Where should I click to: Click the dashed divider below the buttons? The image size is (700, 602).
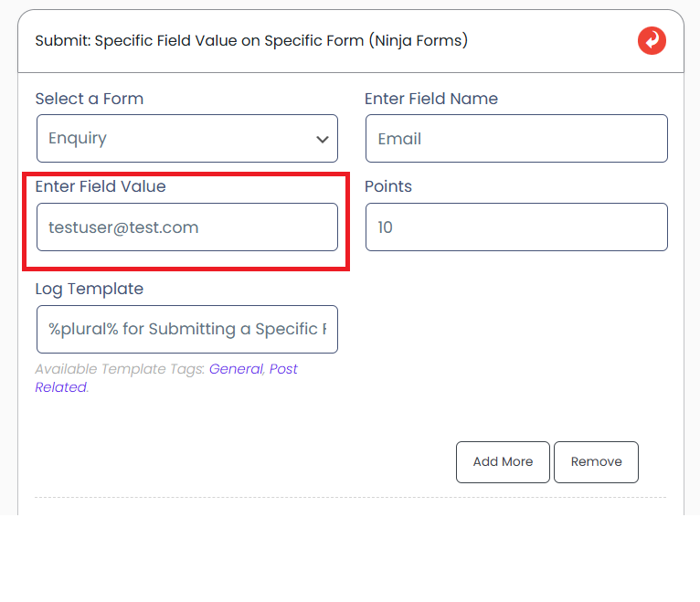[x=350, y=498]
